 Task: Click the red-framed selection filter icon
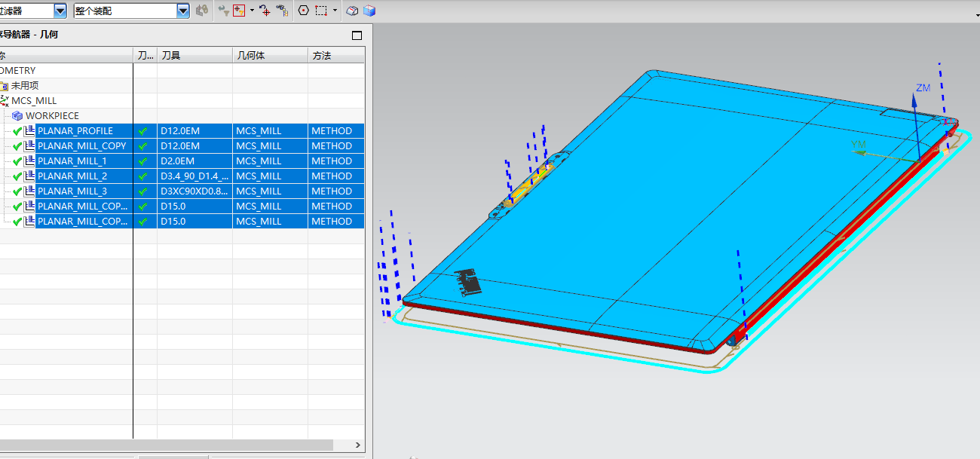(x=239, y=11)
